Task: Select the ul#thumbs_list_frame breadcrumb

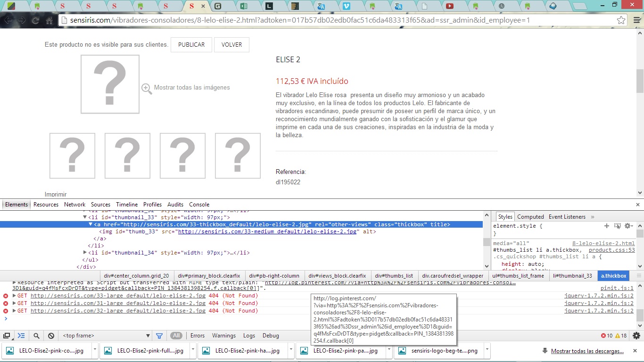Action: tap(518, 276)
